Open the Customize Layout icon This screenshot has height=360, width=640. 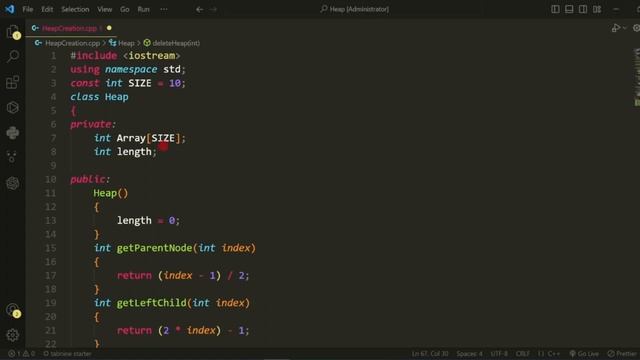coord(597,9)
